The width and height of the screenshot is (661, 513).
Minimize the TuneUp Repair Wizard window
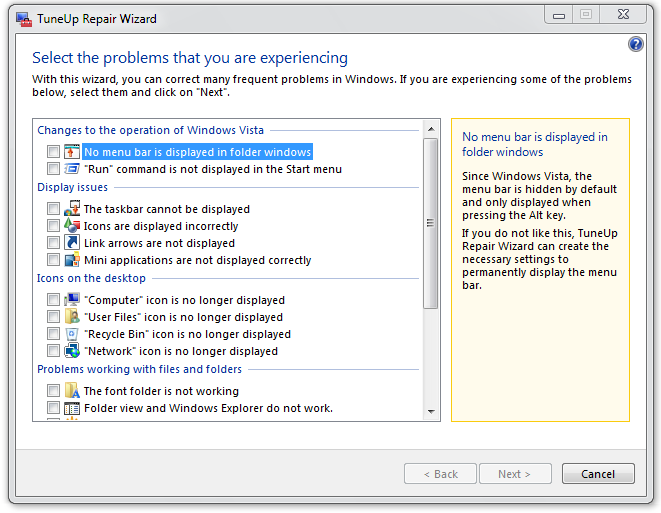(x=559, y=15)
